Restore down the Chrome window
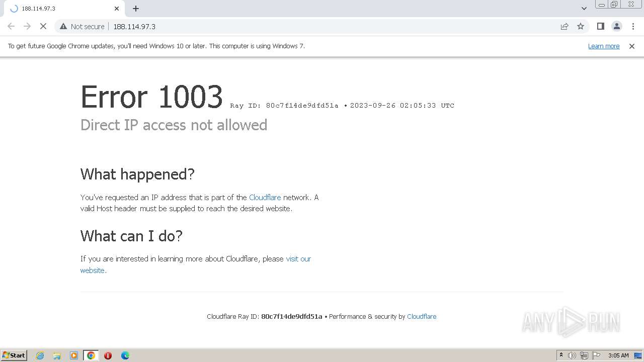Screen dimensions: 644x362 614,5
